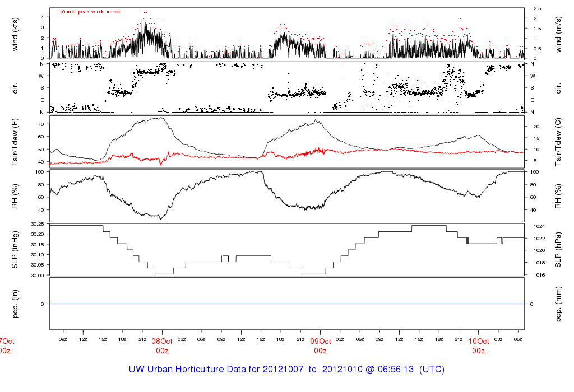Click the last "06z" time tick label
The width and height of the screenshot is (574, 392).
(518, 339)
